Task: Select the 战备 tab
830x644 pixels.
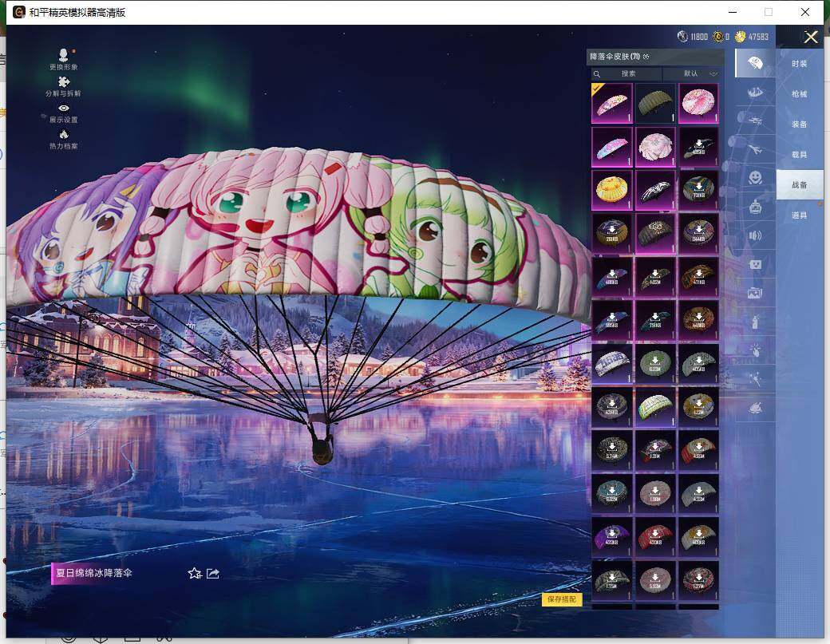Action: pyautogui.click(x=800, y=184)
